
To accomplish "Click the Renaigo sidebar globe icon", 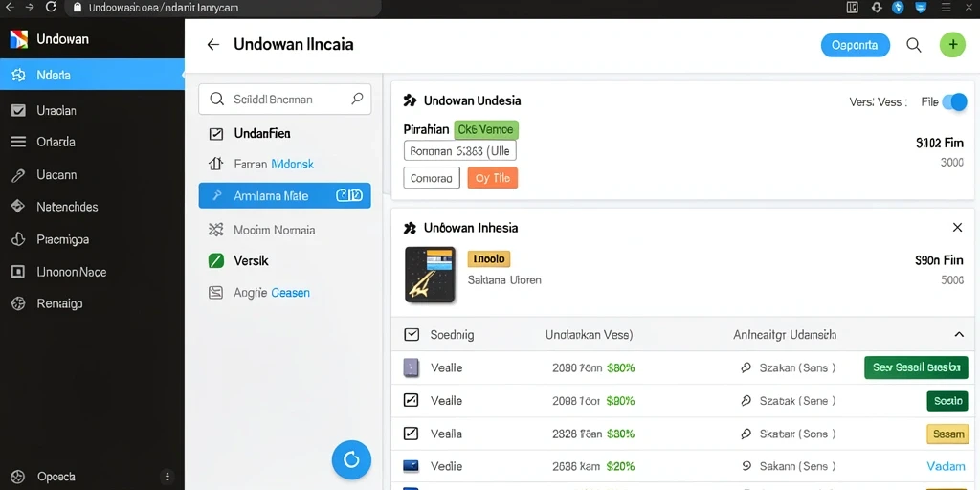I will (18, 303).
